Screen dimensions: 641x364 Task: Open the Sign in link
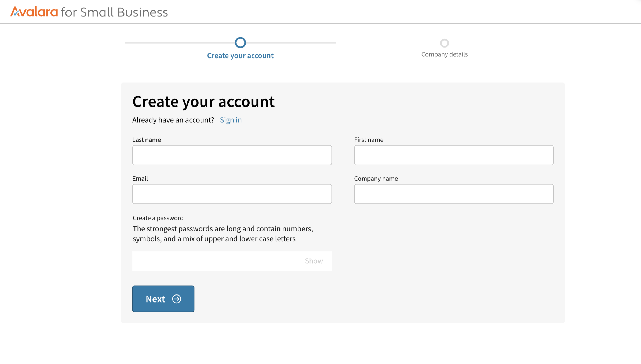pos(231,120)
